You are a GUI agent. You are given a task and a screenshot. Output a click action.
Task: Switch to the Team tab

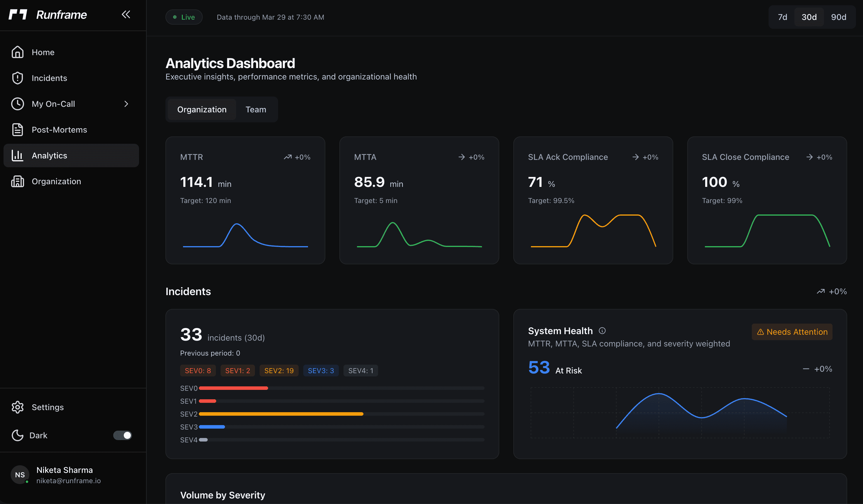click(255, 109)
